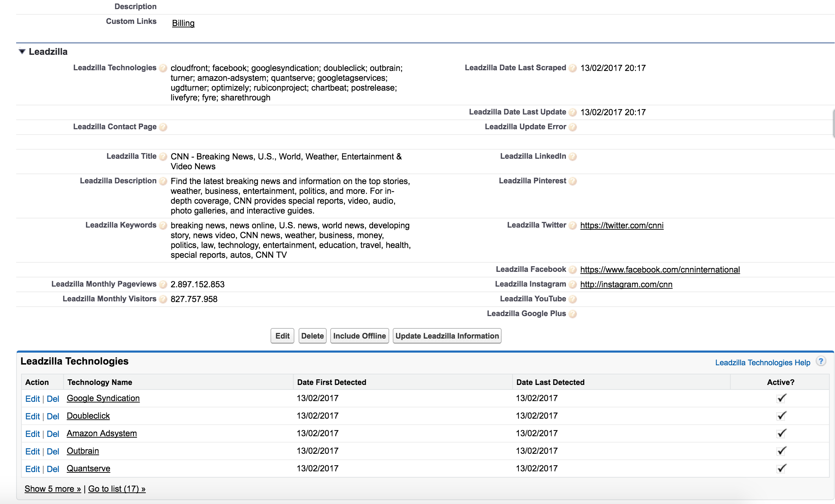Click the Active? column header
Image resolution: width=835 pixels, height=504 pixels.
point(781,382)
